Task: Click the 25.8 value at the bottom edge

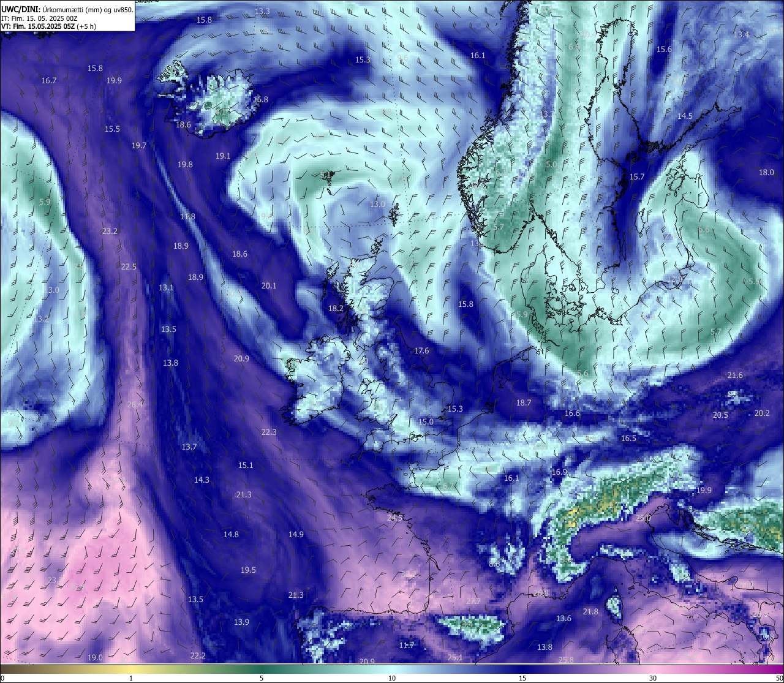Action: pyautogui.click(x=566, y=660)
